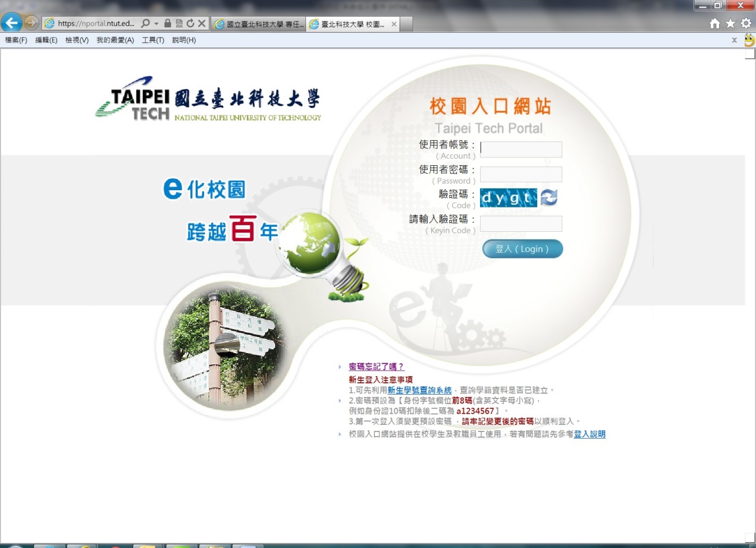The width and height of the screenshot is (756, 548).
Task: Click the compatibility view icon in address bar
Action: pyautogui.click(x=179, y=24)
